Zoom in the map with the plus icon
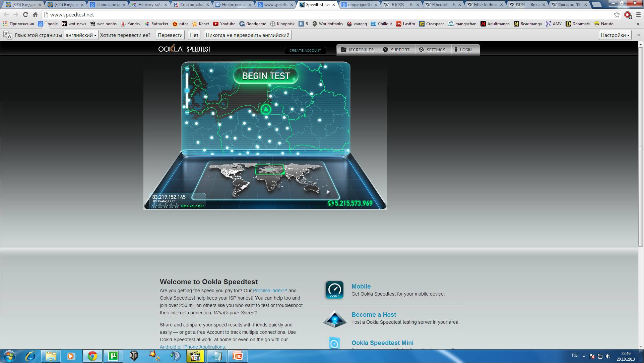This screenshot has height=363, width=644. click(187, 69)
